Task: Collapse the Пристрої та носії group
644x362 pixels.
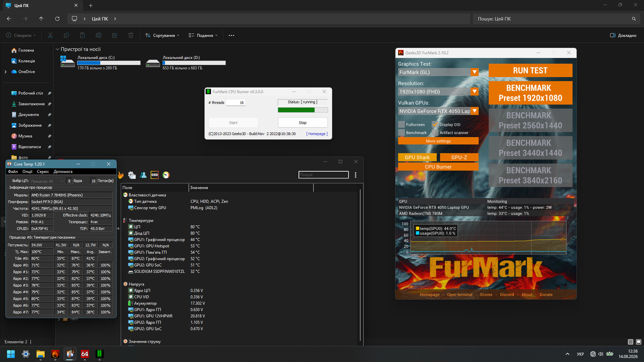Action: click(58, 49)
